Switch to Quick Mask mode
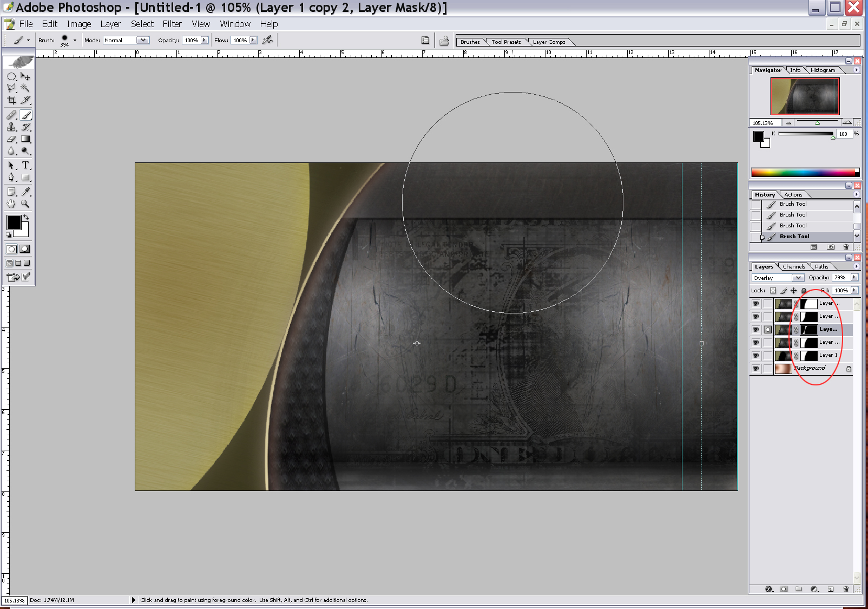 [x=25, y=249]
